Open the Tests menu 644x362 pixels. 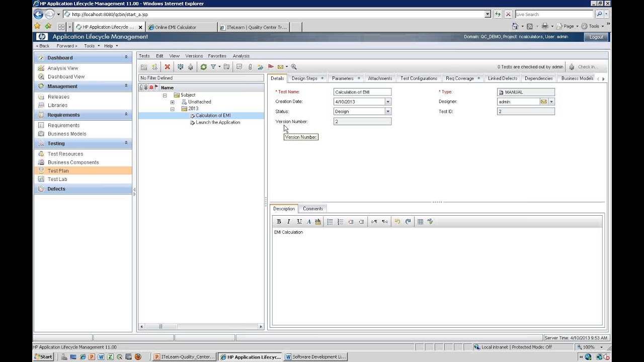pyautogui.click(x=144, y=56)
